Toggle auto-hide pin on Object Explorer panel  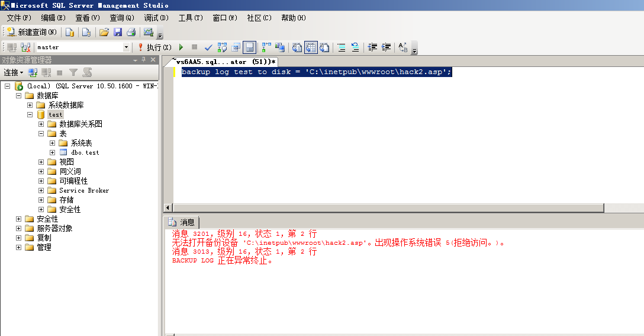point(144,60)
